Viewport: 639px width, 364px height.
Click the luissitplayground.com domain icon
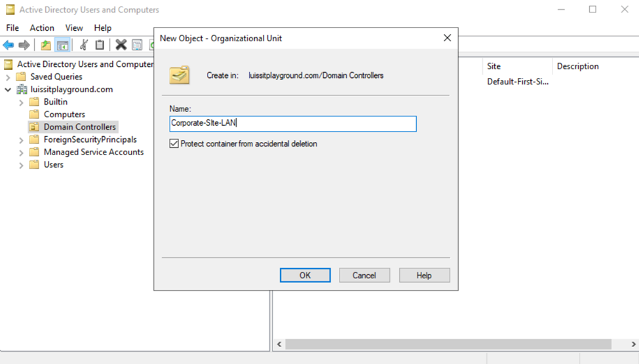click(x=22, y=89)
